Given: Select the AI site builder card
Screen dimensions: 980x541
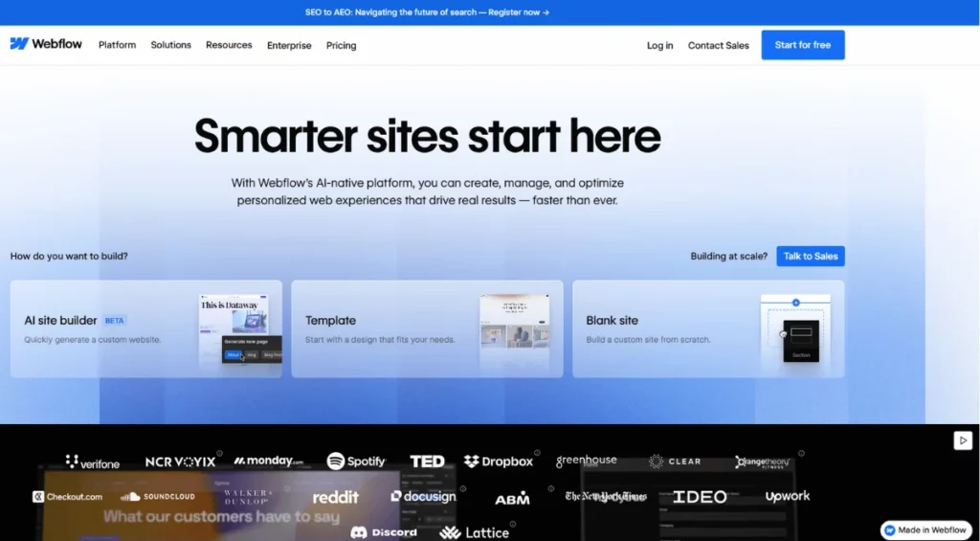Looking at the screenshot, I should point(145,329).
